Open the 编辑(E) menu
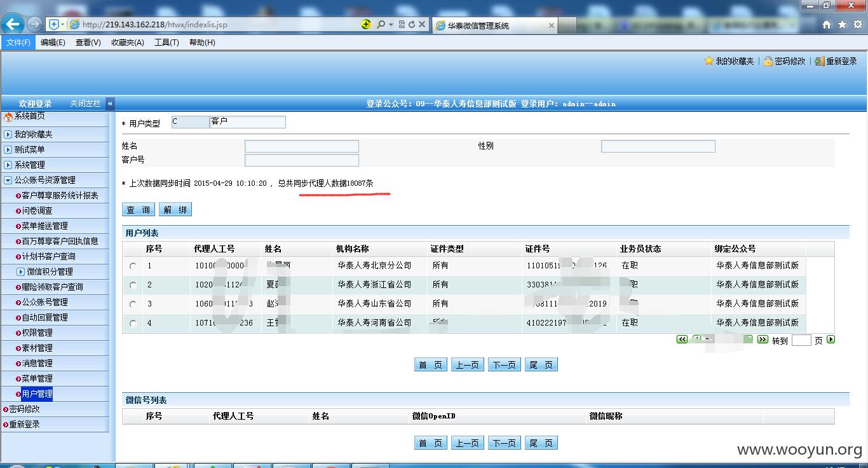 [x=53, y=43]
